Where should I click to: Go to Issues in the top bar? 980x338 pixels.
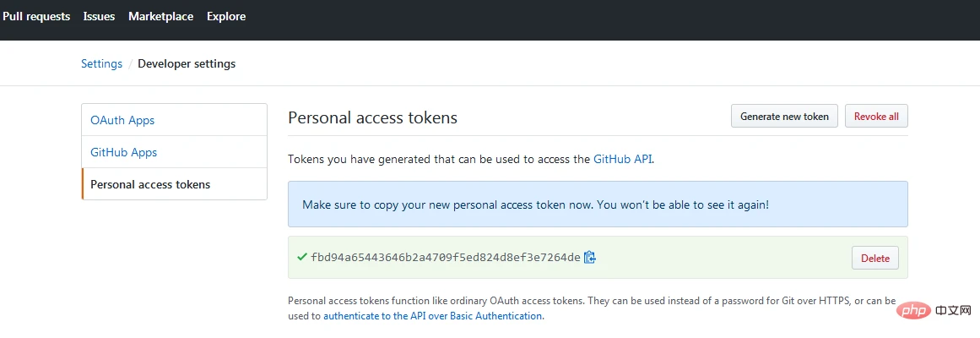coord(100,16)
